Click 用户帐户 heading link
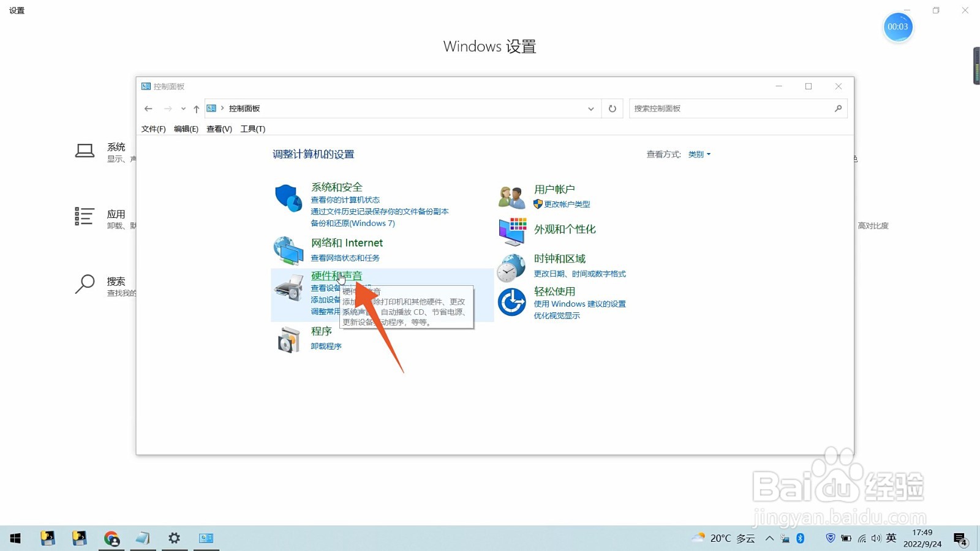Screen dimensions: 980x551 click(x=554, y=189)
